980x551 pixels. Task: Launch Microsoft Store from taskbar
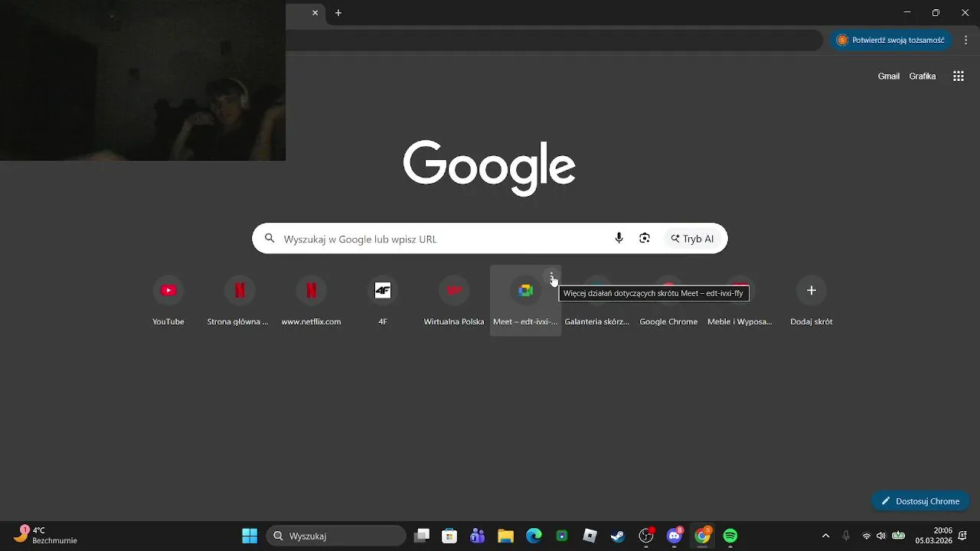click(449, 536)
